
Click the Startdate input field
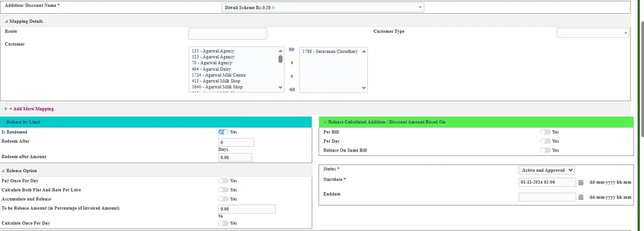click(547, 182)
